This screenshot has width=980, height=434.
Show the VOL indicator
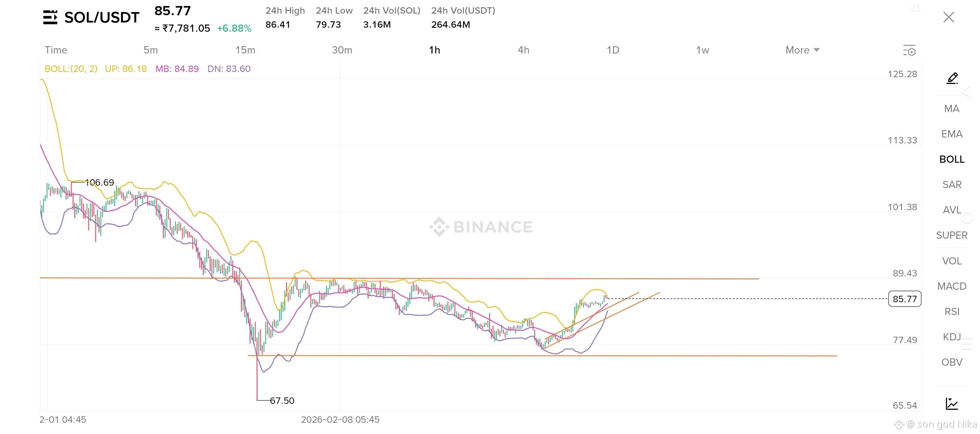[952, 261]
